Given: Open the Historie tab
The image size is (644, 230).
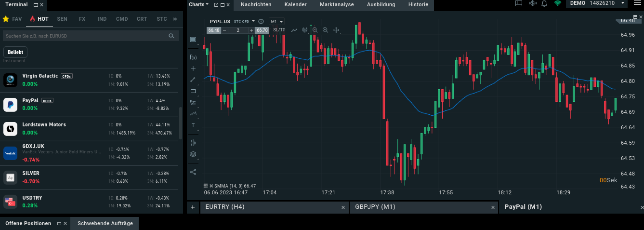Looking at the screenshot, I should coord(418,5).
